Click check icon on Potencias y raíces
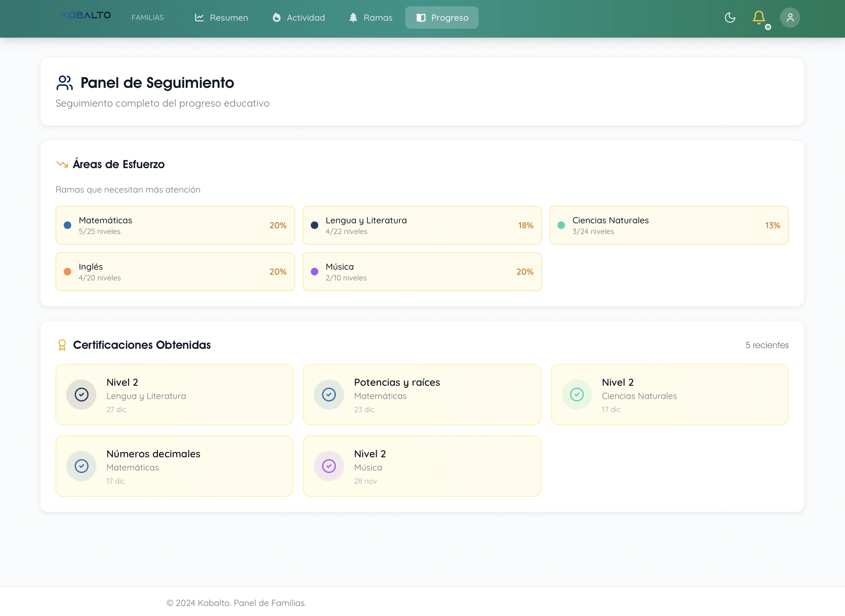 [x=329, y=395]
